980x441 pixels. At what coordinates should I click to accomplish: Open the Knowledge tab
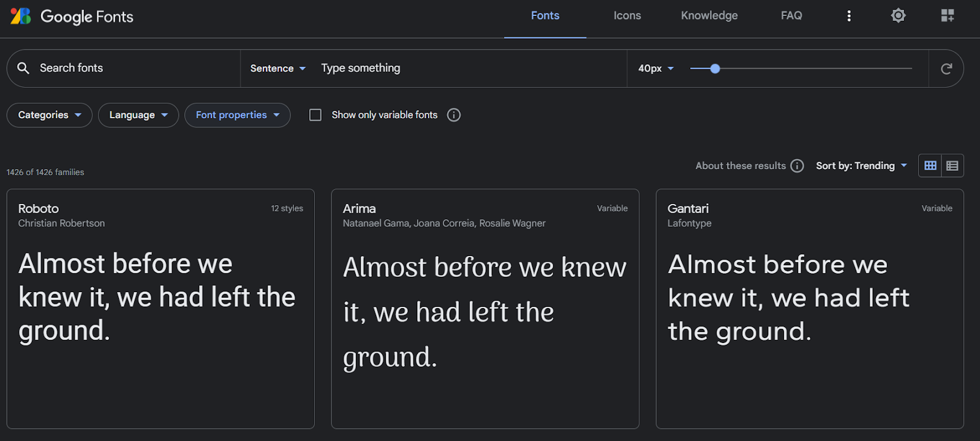point(709,16)
